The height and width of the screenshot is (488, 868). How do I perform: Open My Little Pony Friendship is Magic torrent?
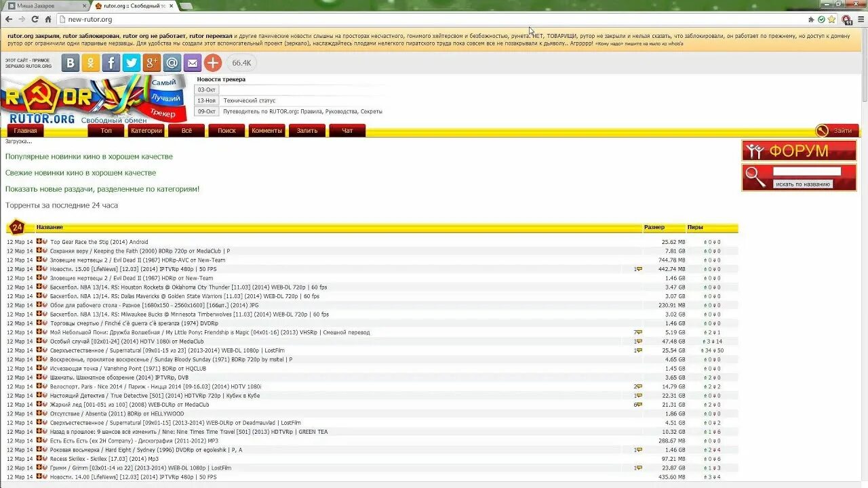click(x=210, y=332)
